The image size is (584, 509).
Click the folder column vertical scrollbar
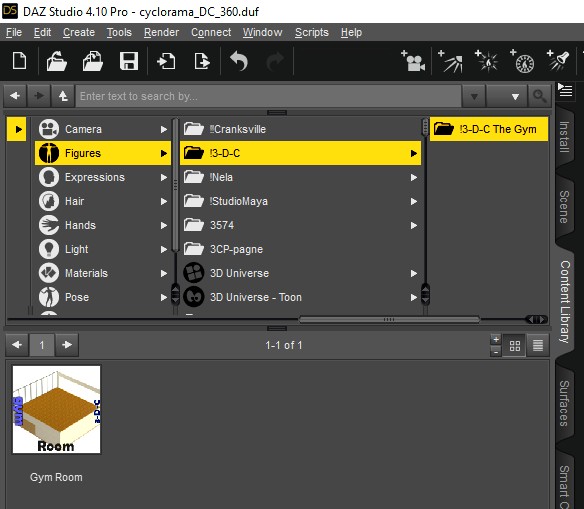[x=425, y=127]
